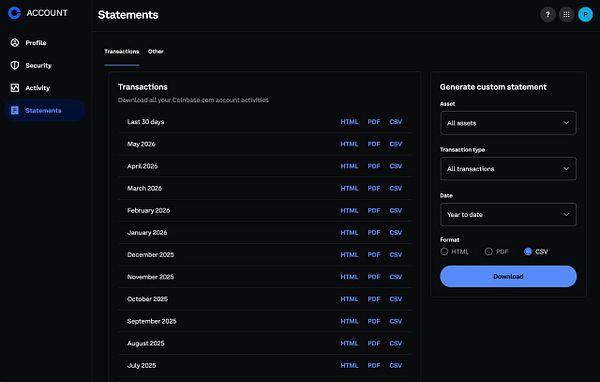Download July 2025 statement as HTML
Screen dimensions: 600x382
(349, 366)
